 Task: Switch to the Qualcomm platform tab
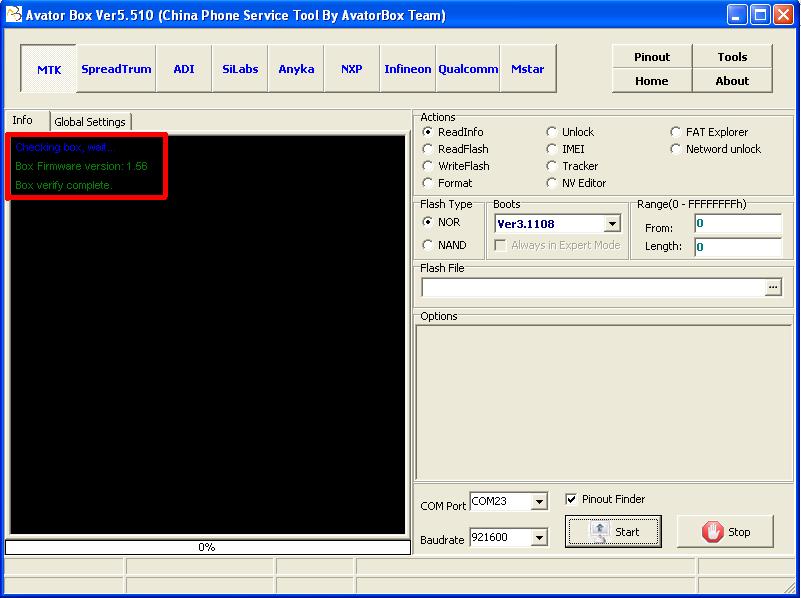[x=468, y=69]
